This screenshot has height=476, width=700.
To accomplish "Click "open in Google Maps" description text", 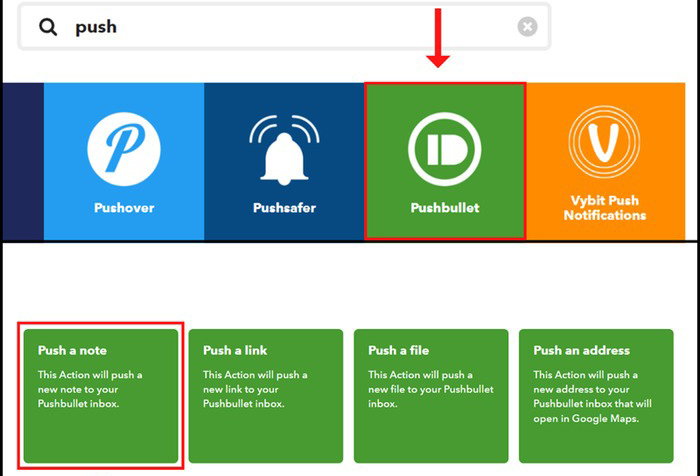I will coord(586,419).
